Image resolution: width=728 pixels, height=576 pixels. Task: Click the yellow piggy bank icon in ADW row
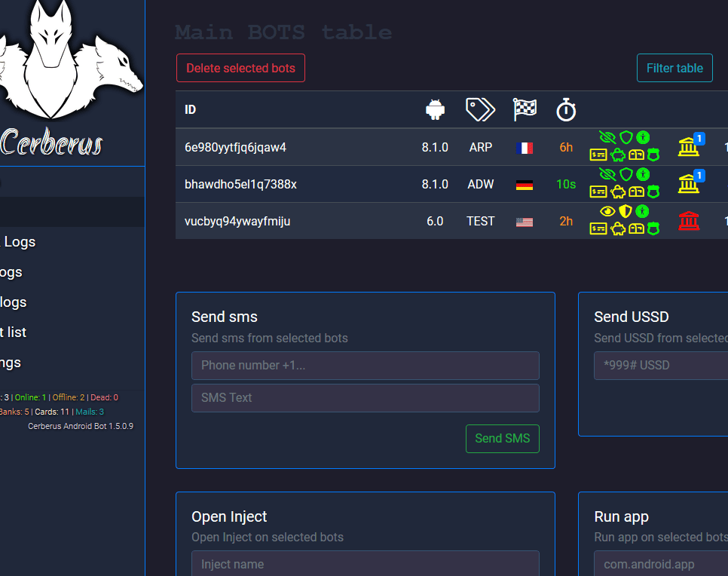coord(618,191)
